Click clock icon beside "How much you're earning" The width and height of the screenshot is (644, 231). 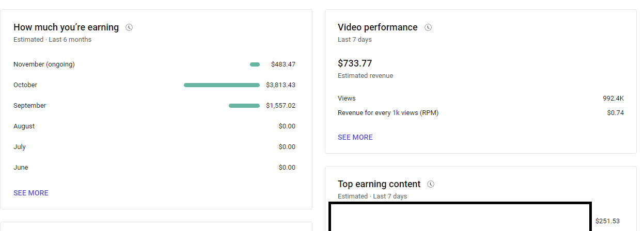(129, 27)
